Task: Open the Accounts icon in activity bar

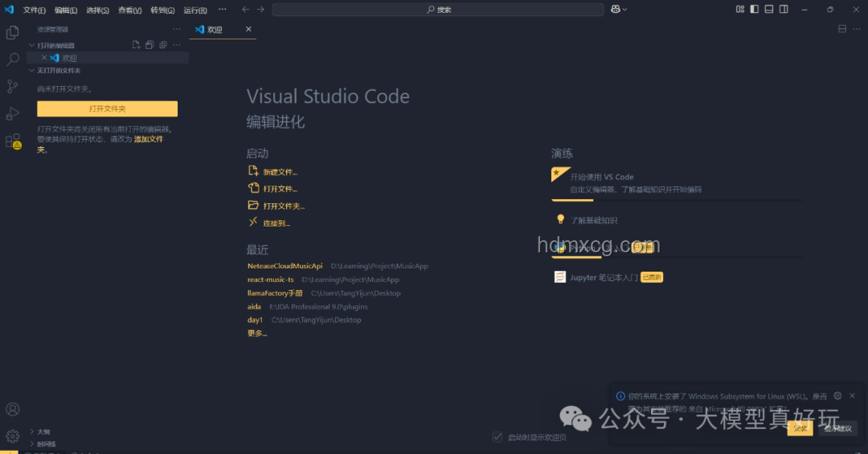Action: point(12,409)
